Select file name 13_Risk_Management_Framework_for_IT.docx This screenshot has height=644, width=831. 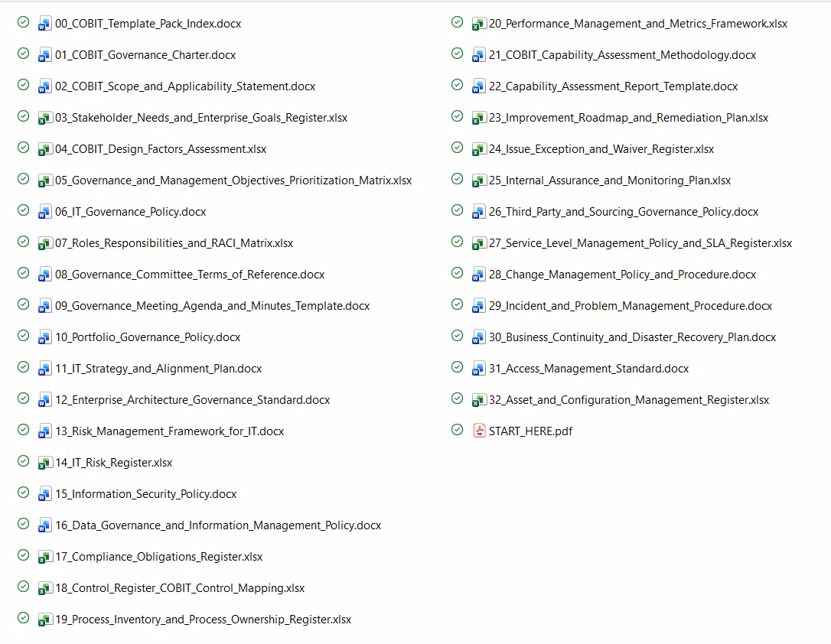(170, 431)
